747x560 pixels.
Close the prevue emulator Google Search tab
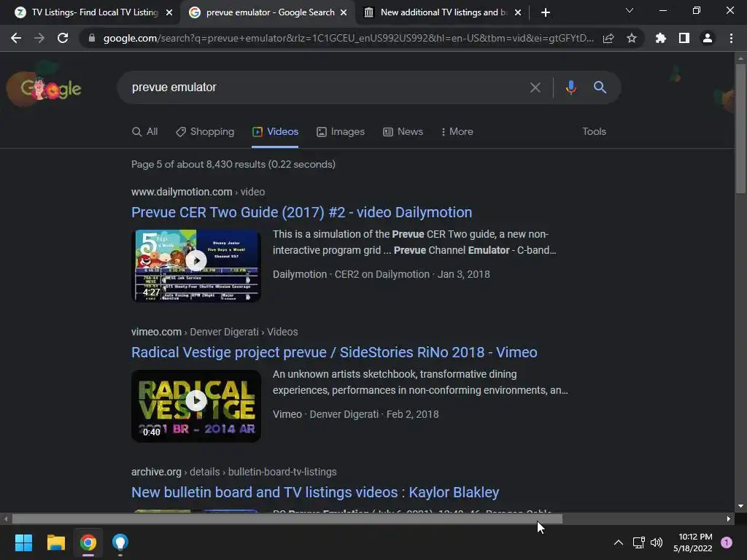[x=344, y=12]
